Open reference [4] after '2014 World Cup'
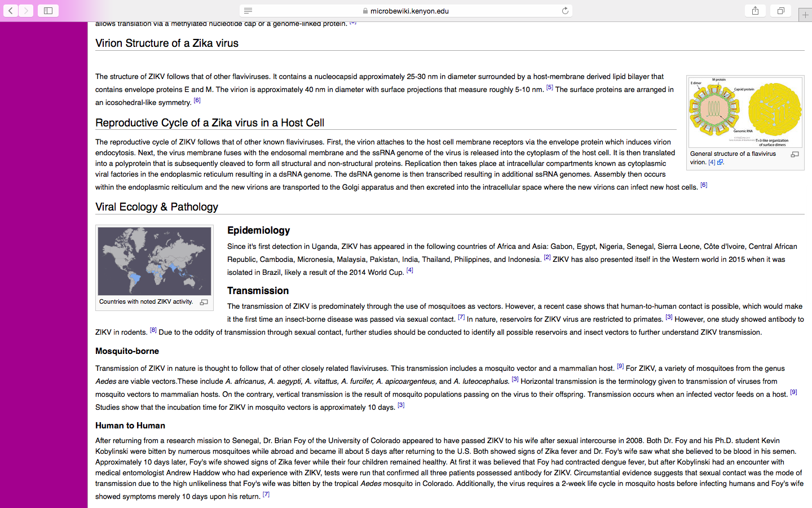 (x=410, y=270)
